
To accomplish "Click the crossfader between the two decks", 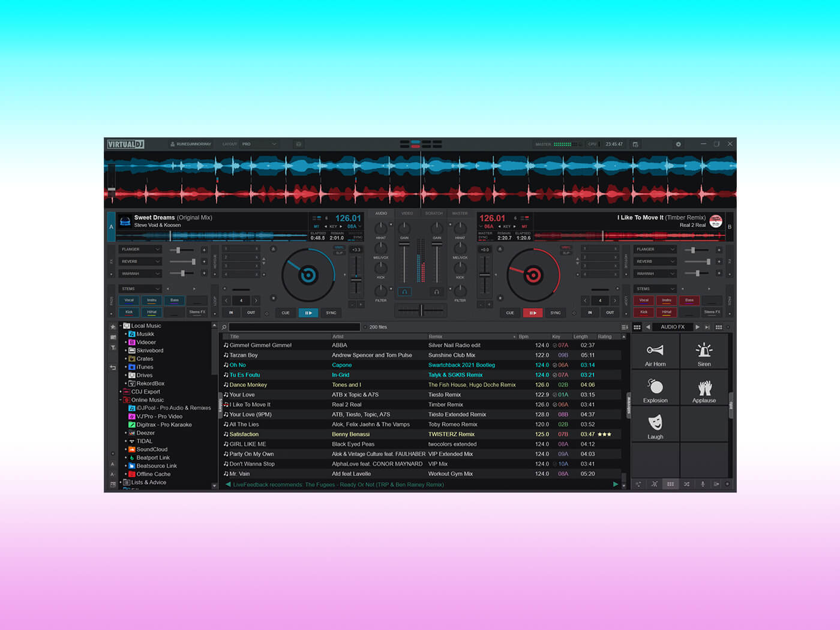I will (421, 310).
